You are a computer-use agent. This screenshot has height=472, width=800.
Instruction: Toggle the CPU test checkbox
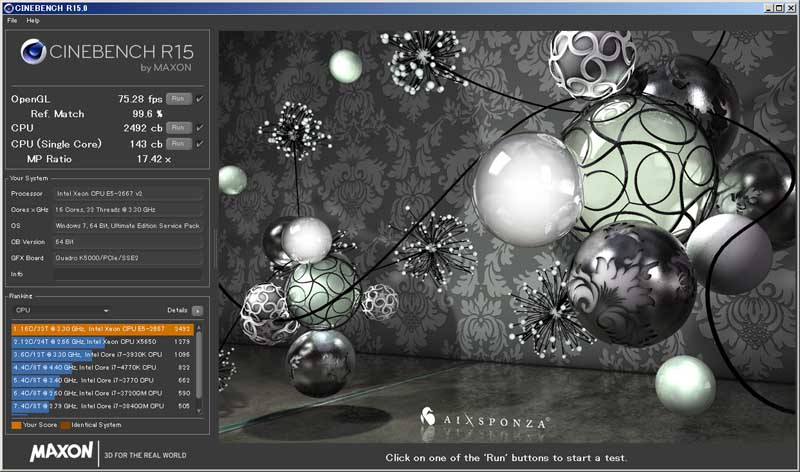[199, 128]
